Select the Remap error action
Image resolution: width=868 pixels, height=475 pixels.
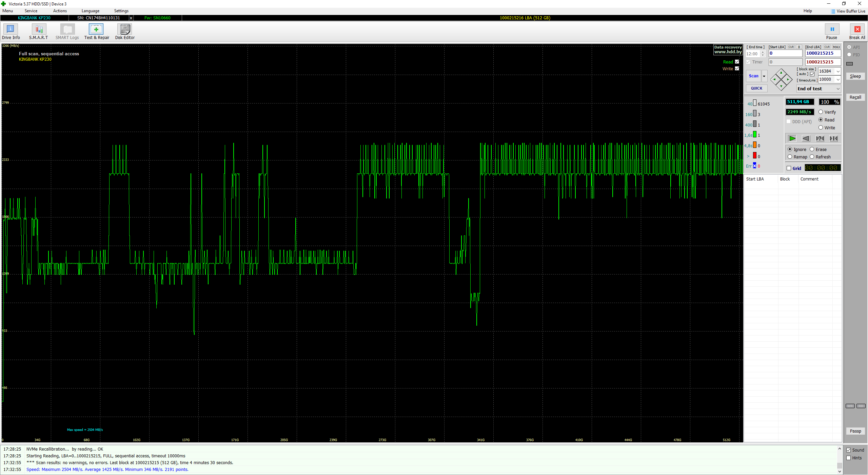click(790, 157)
